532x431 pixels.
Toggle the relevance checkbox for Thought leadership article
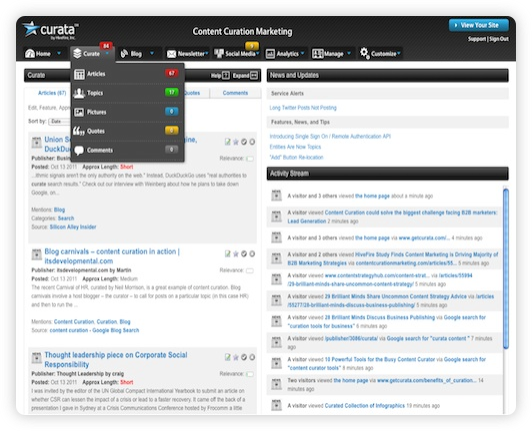click(250, 374)
